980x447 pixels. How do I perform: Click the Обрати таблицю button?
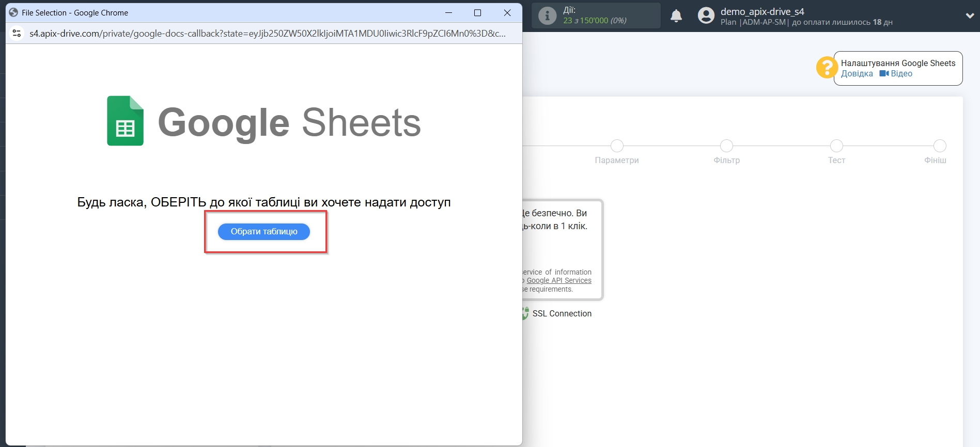pos(264,232)
